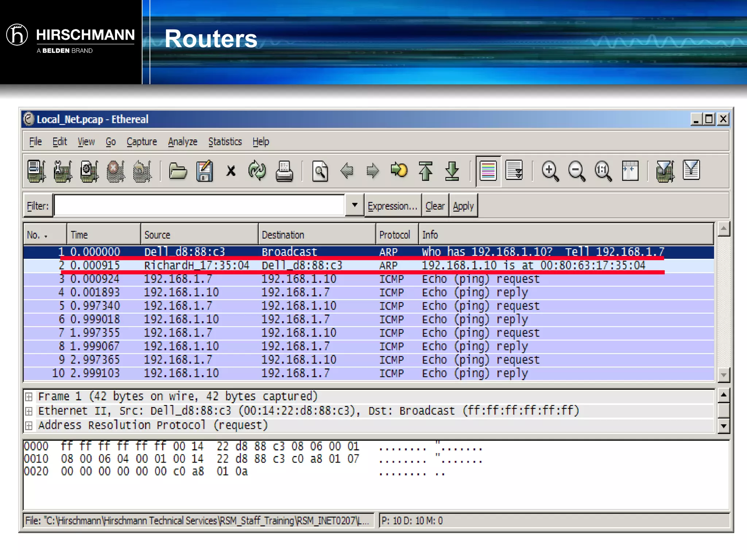Jump to the last packet icon
The width and height of the screenshot is (747, 560).
tap(452, 171)
